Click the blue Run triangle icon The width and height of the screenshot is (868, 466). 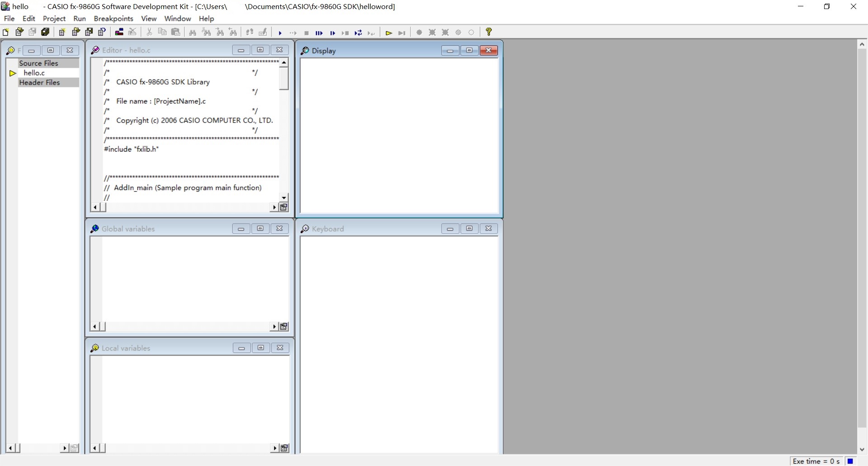point(280,33)
